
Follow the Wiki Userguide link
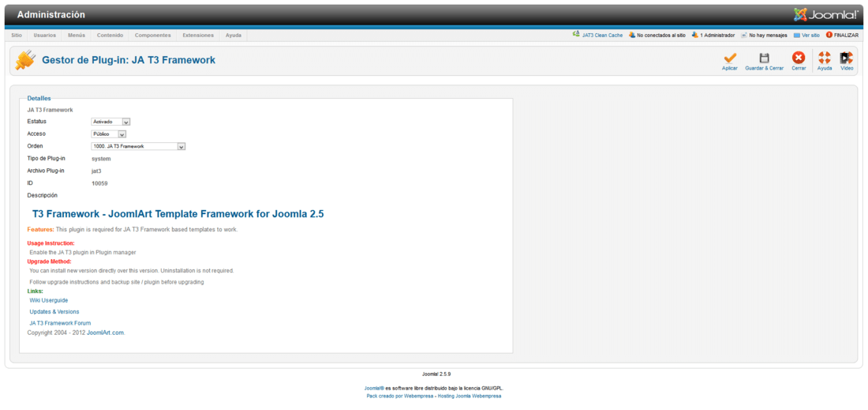(x=49, y=300)
